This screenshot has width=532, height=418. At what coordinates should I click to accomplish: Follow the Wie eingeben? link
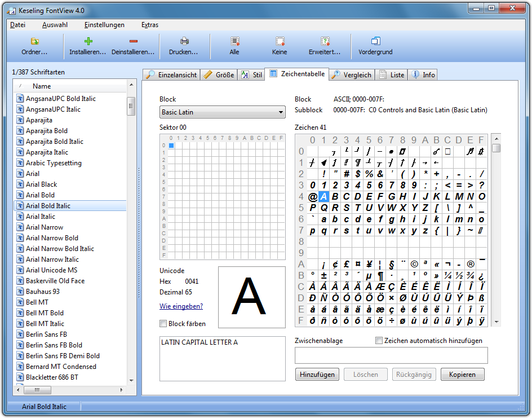coord(181,306)
